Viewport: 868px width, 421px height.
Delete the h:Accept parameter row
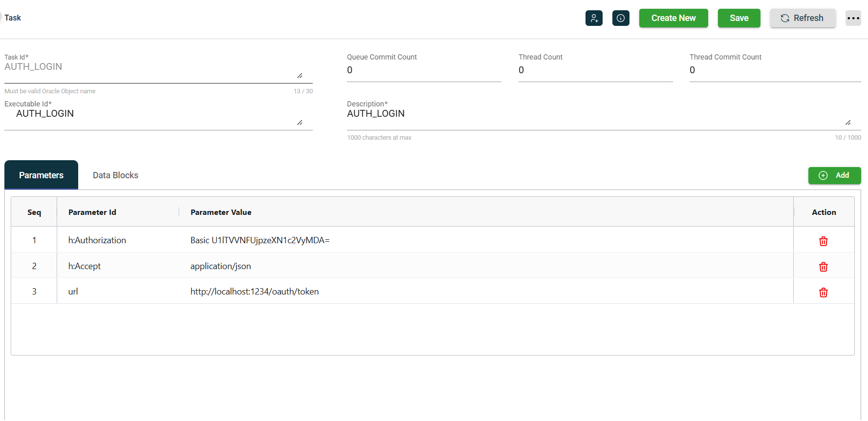(823, 267)
